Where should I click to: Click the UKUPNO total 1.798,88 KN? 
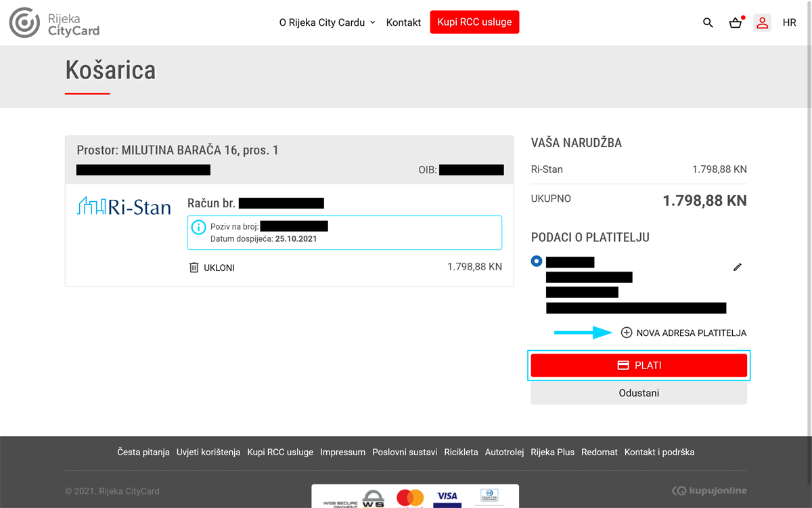pos(704,200)
